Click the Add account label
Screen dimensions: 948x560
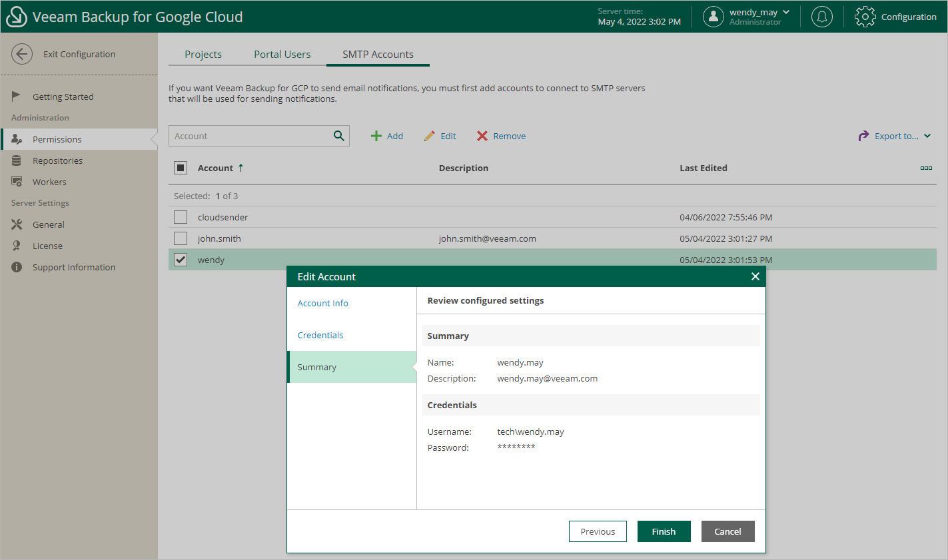point(395,136)
